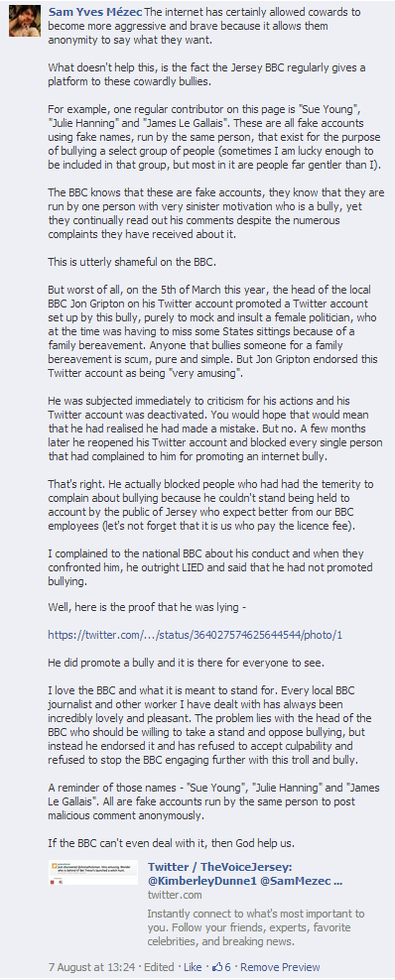
Task: Click the @KimberleyDunne1 @SamMezec preview title line
Action: point(245,881)
